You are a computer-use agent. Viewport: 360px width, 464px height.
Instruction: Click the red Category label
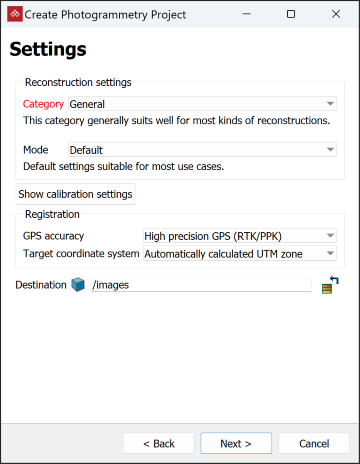[x=43, y=104]
